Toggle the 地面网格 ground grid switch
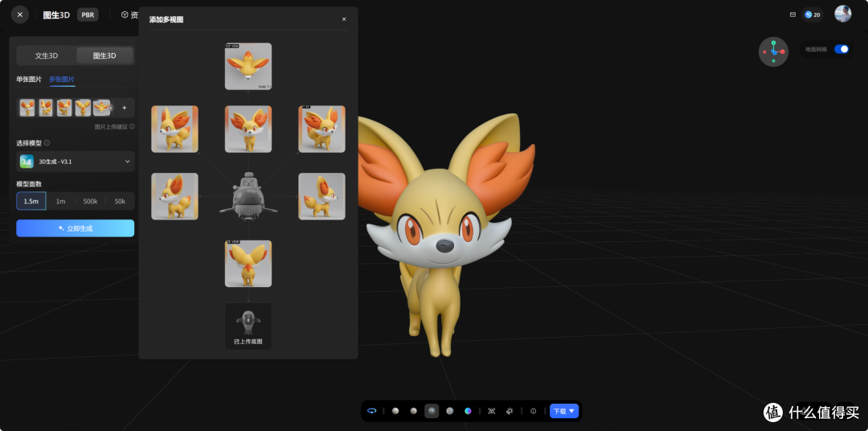Viewport: 868px width, 431px height. coord(841,49)
